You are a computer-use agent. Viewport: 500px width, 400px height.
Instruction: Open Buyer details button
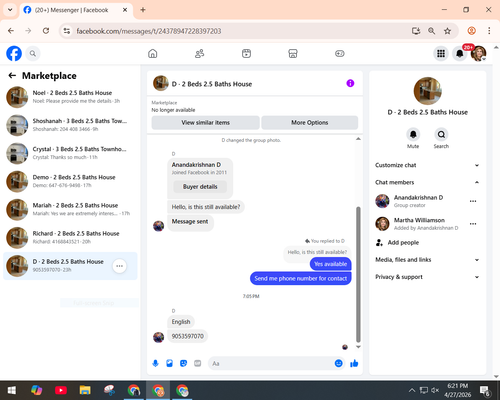(200, 187)
